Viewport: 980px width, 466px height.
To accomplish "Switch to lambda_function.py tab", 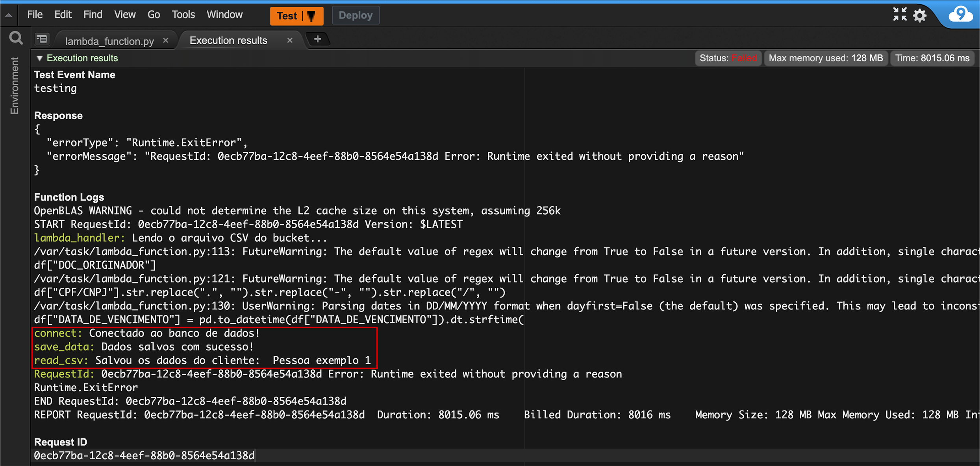I will point(109,41).
